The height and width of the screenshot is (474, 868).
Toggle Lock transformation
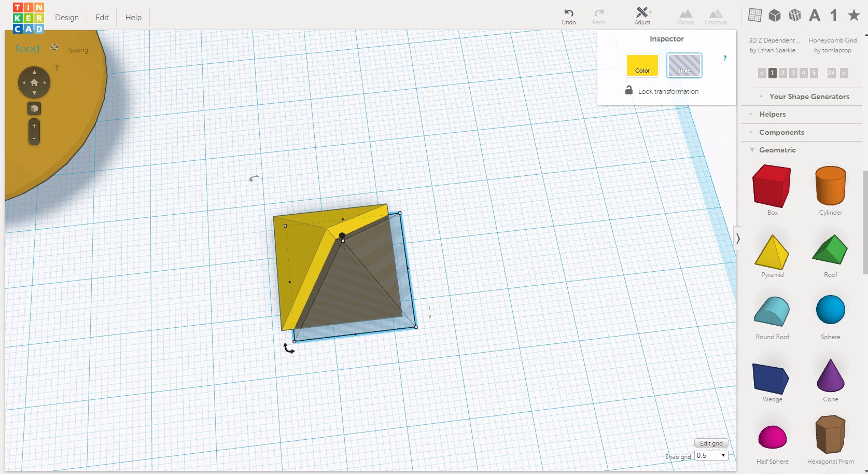662,91
